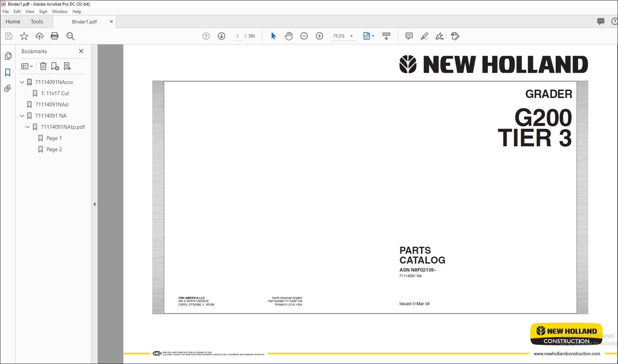Collapse the navigation pane arrow
The height and width of the screenshot is (364, 618).
[94, 204]
